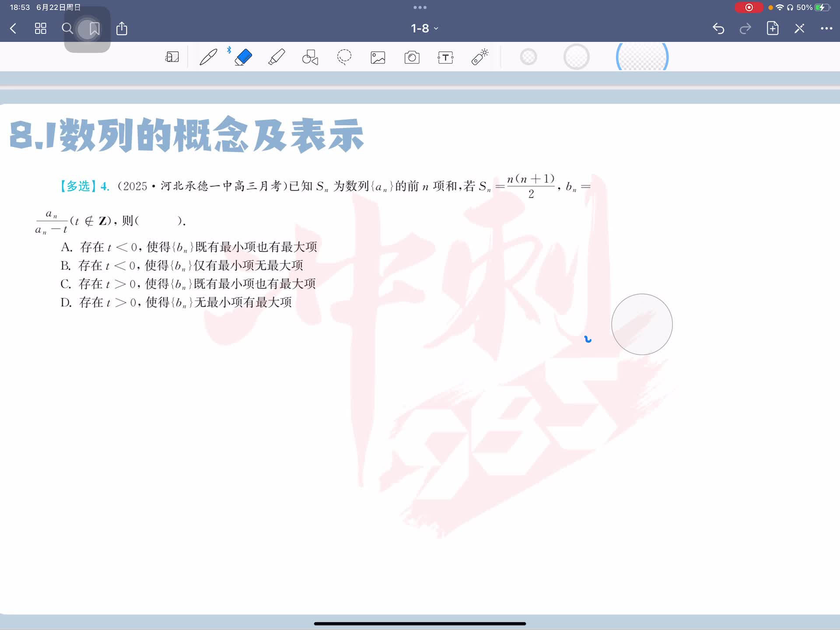Open the more options ellipsis menu
This screenshot has height=630, width=840.
tap(826, 28)
